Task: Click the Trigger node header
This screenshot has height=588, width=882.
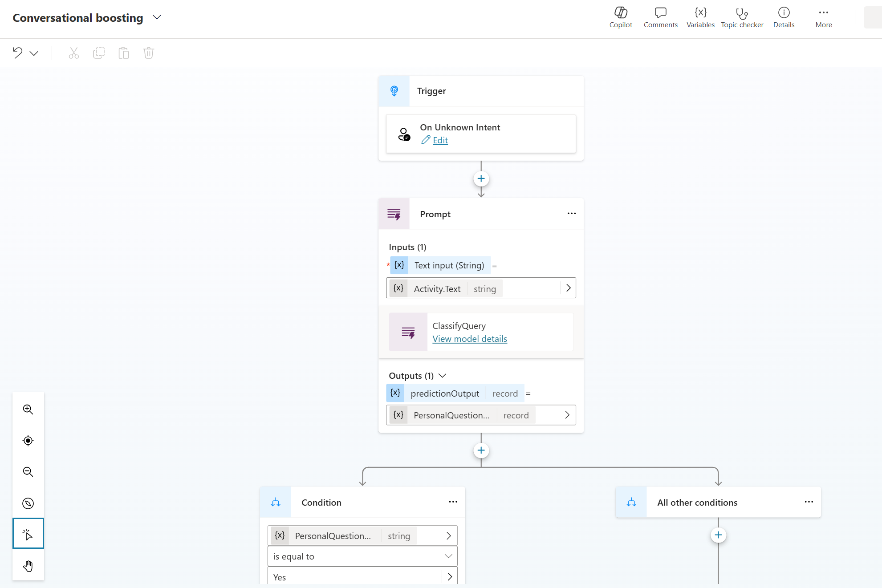Action: click(481, 91)
